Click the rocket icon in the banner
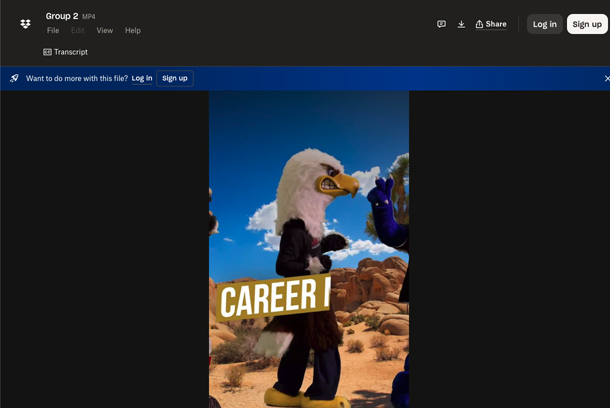The height and width of the screenshot is (408, 610). pyautogui.click(x=14, y=78)
